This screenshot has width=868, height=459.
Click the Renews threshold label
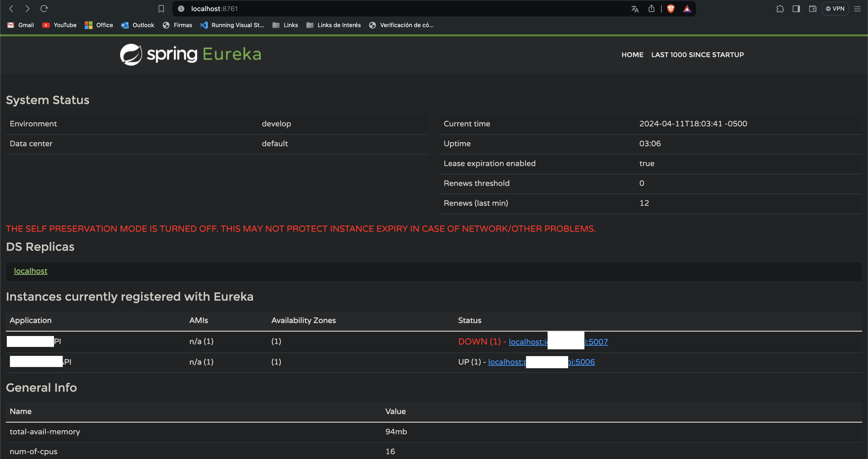coord(476,183)
